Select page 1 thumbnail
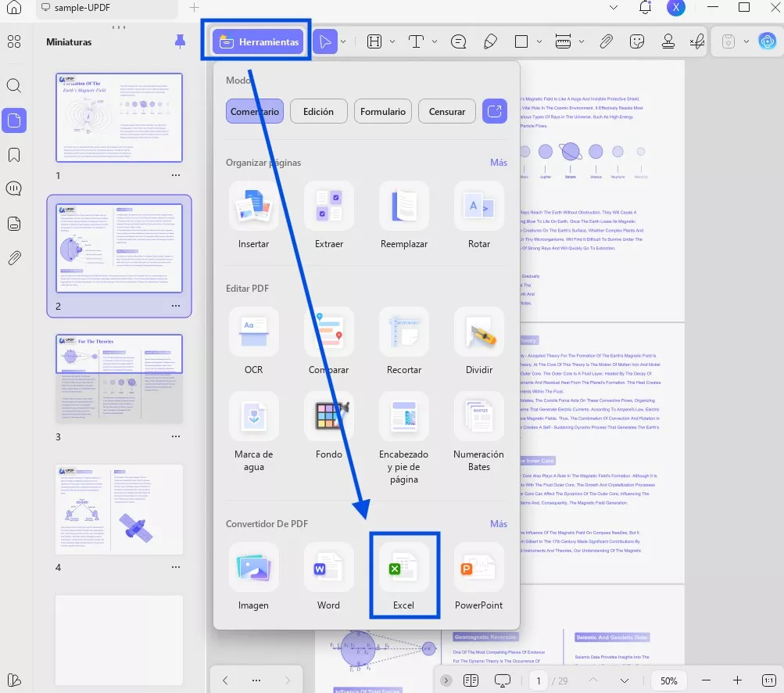 point(119,117)
